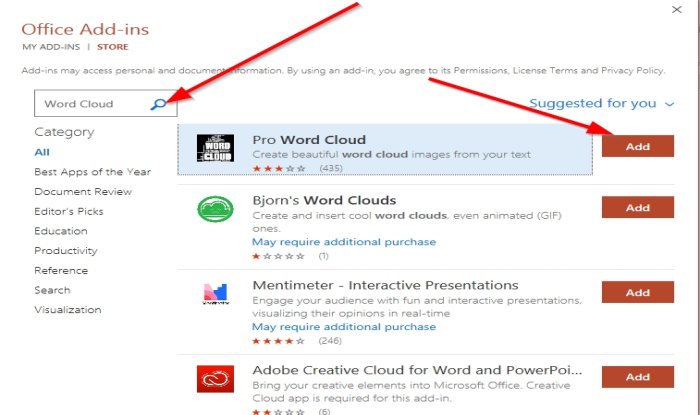Select the All category
The width and height of the screenshot is (700, 415).
(42, 152)
